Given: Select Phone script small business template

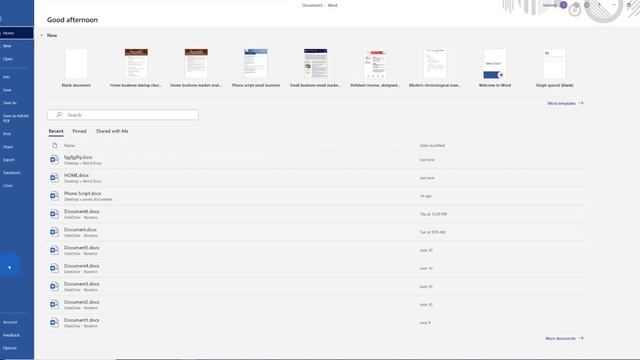Looking at the screenshot, I should point(256,68).
